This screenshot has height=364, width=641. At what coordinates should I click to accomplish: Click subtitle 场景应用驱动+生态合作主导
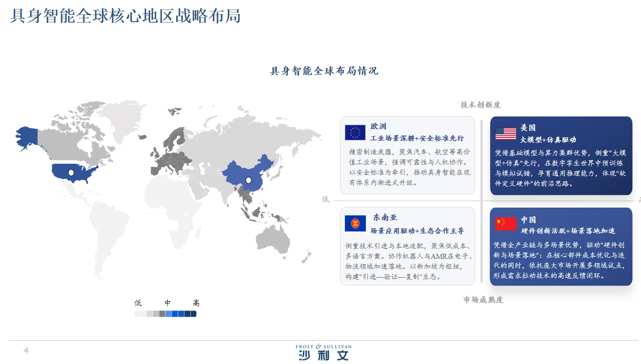[x=417, y=231]
